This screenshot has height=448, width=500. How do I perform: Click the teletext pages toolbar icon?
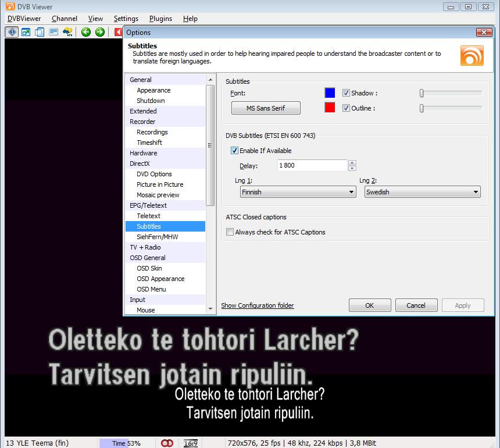tap(53, 32)
